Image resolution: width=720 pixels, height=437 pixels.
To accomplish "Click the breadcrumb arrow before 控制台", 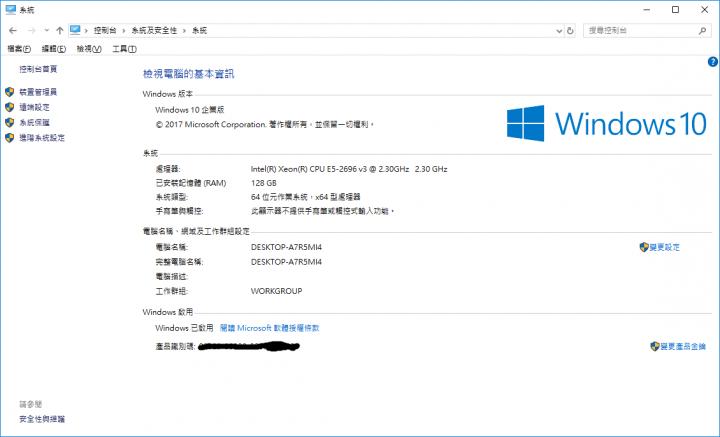I will pyautogui.click(x=86, y=31).
